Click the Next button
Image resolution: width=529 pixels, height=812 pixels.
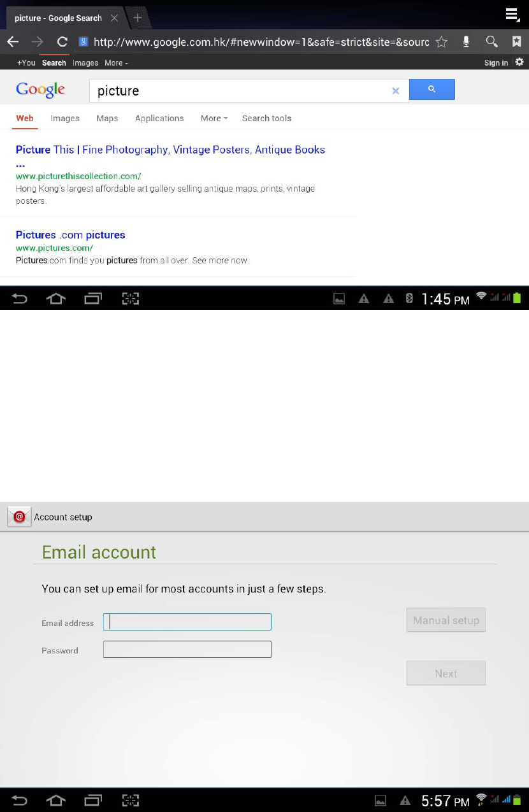[446, 673]
